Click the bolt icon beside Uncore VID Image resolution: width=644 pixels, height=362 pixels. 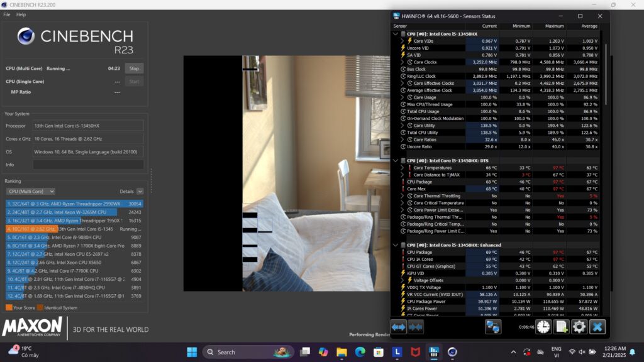pos(403,48)
